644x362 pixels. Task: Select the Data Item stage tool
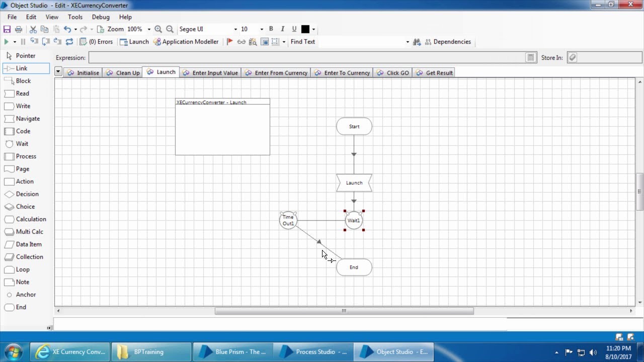tap(23, 244)
